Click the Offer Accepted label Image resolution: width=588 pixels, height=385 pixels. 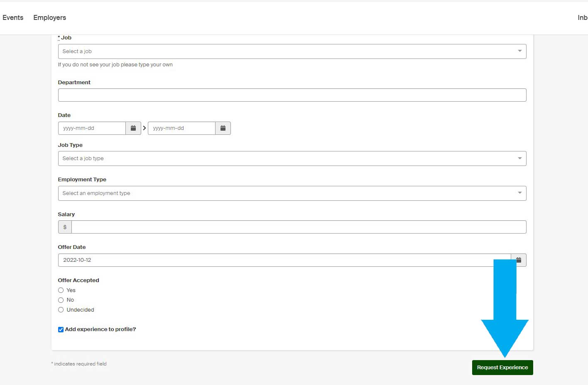click(x=78, y=280)
